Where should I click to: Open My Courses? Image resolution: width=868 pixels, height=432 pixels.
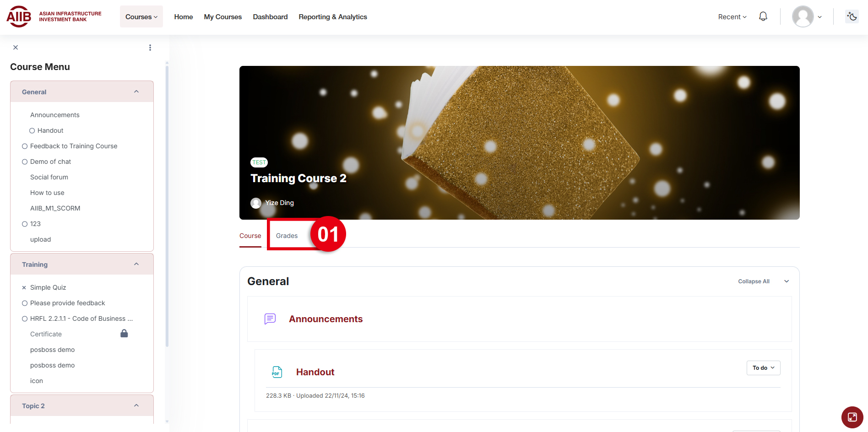tap(223, 16)
